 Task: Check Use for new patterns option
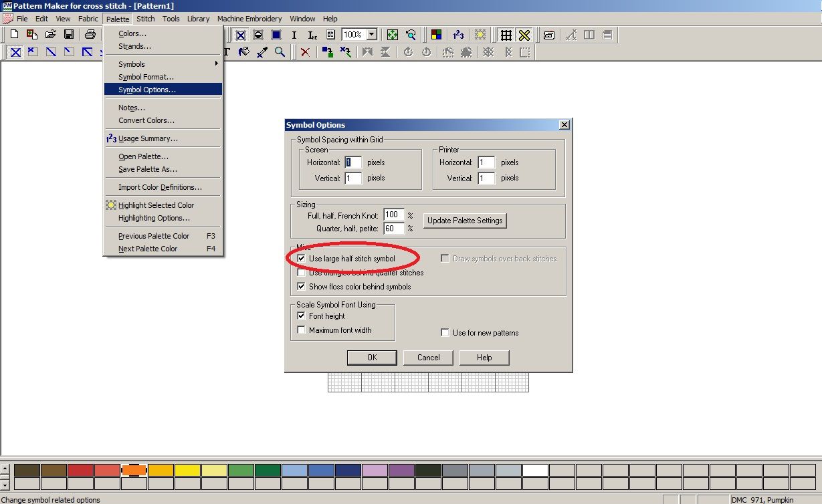(x=445, y=332)
